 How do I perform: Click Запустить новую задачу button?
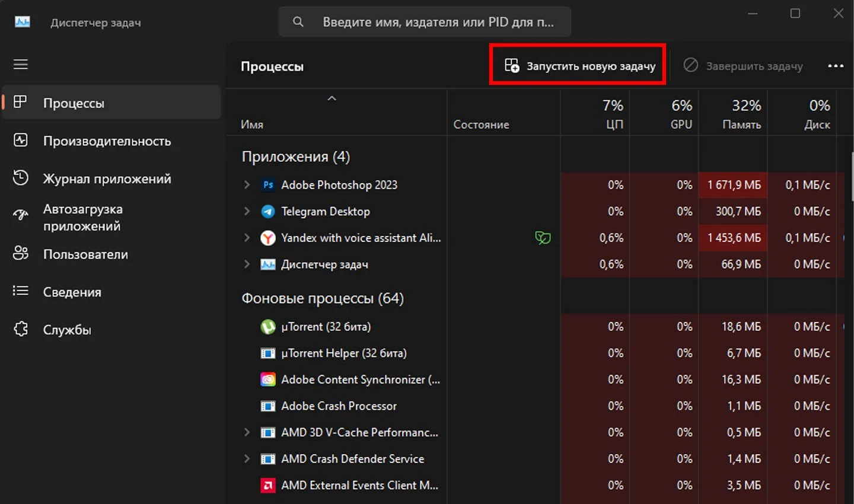(580, 66)
